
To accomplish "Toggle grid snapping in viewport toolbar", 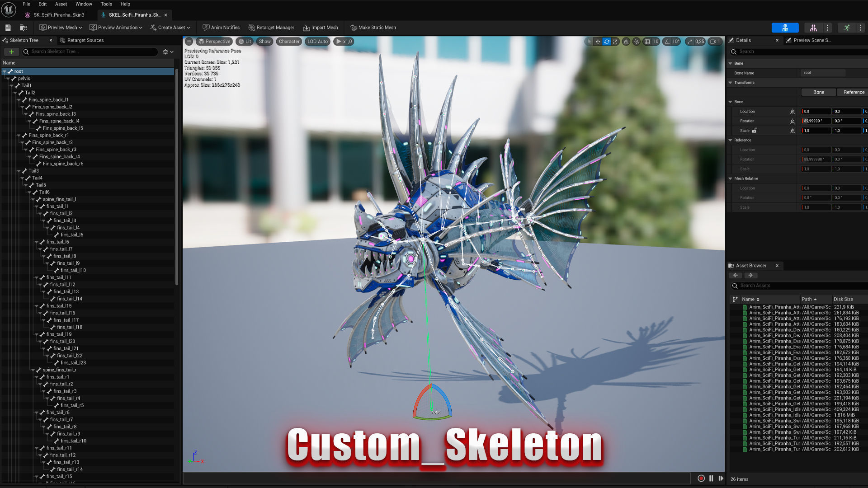I will (x=647, y=42).
